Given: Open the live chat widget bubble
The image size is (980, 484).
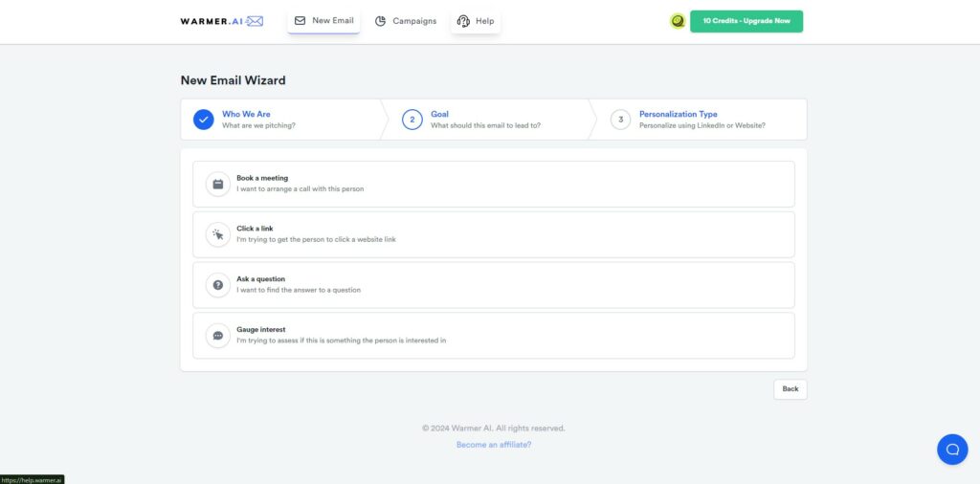Looking at the screenshot, I should [951, 449].
